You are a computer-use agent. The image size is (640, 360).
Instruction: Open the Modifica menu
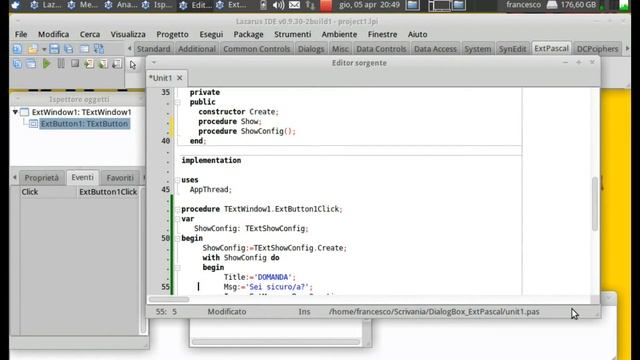pyautogui.click(x=53, y=34)
